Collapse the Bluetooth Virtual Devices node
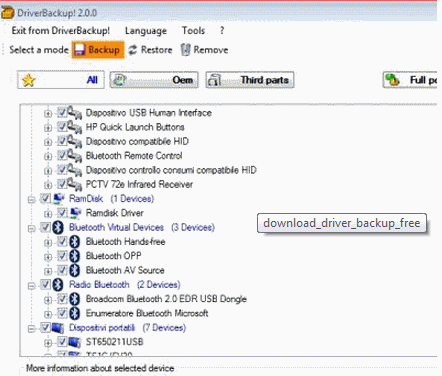Image resolution: width=442 pixels, height=376 pixels. [x=32, y=228]
